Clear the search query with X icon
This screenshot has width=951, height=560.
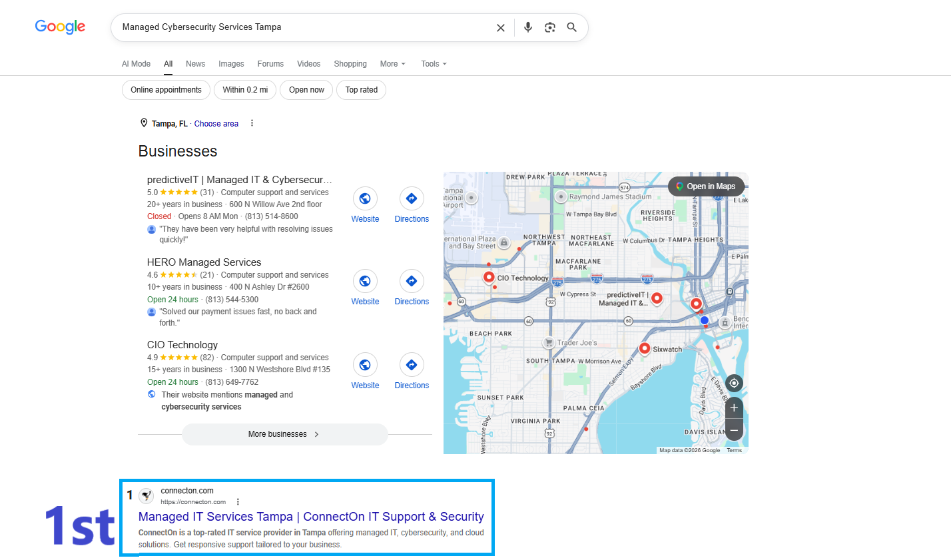tap(501, 27)
